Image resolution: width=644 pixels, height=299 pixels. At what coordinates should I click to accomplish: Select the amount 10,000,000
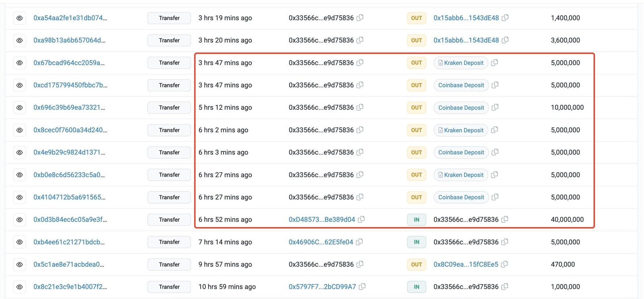click(567, 107)
